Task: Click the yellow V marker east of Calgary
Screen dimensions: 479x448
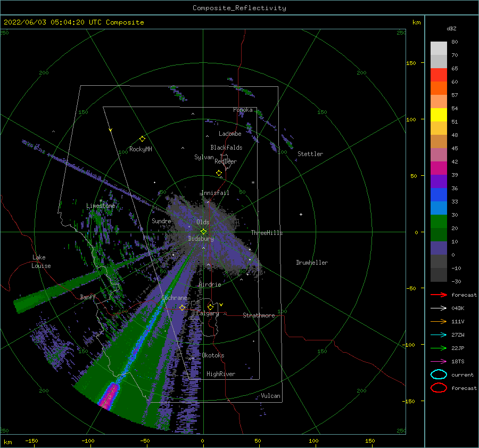Action: 221,305
